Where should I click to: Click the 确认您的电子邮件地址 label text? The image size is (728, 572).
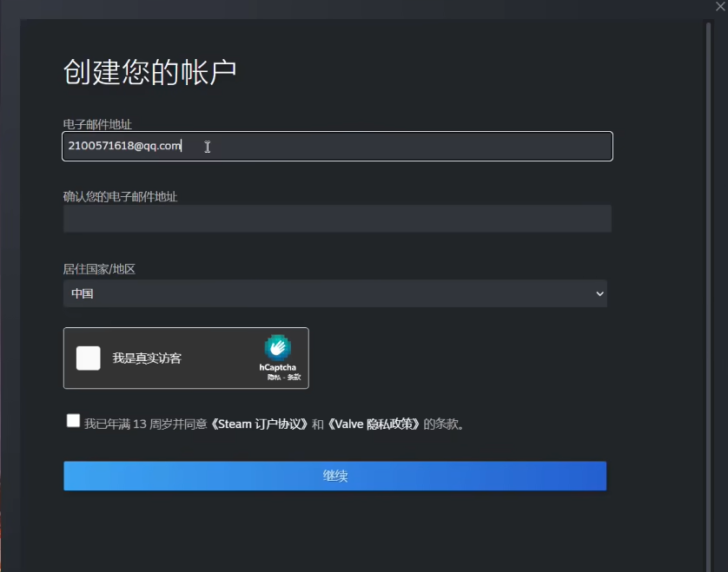(x=120, y=197)
